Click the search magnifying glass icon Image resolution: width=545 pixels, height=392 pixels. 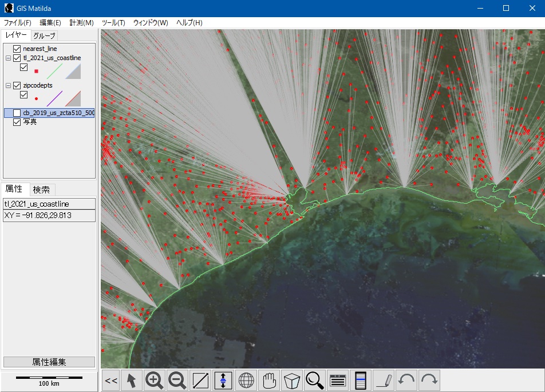click(315, 381)
